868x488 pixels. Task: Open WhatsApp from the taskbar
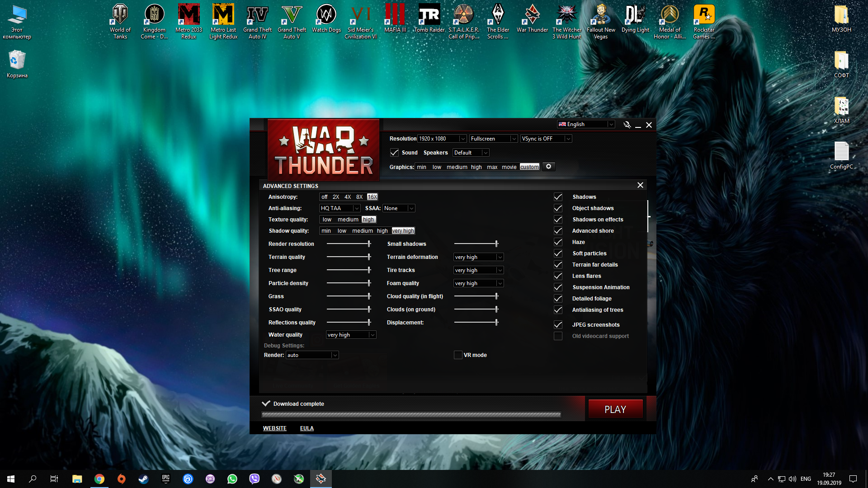tap(232, 479)
